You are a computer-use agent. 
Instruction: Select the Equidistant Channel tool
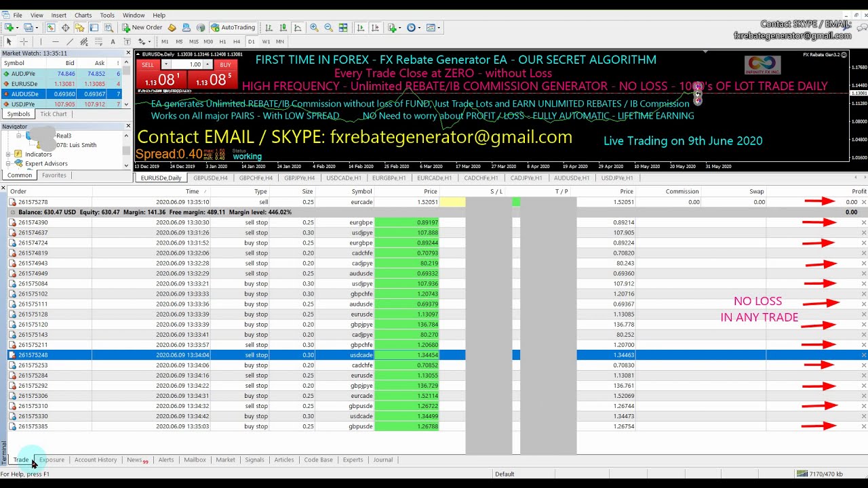(84, 41)
